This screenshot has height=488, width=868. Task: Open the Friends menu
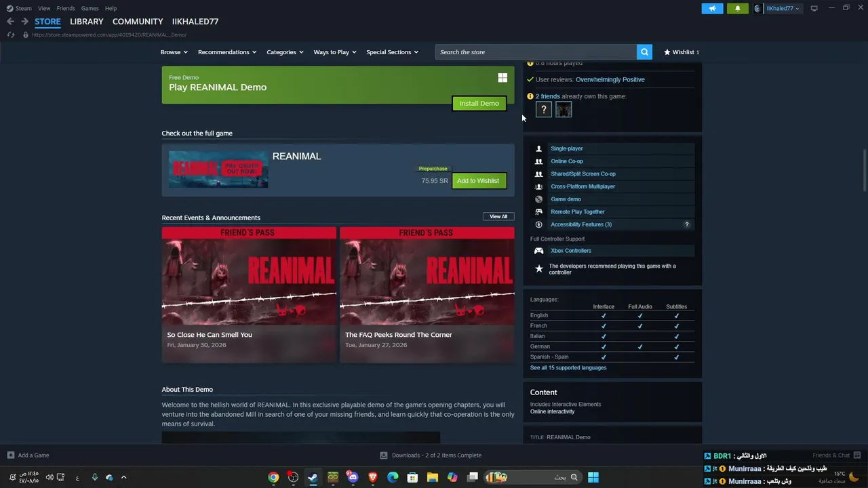tap(66, 8)
